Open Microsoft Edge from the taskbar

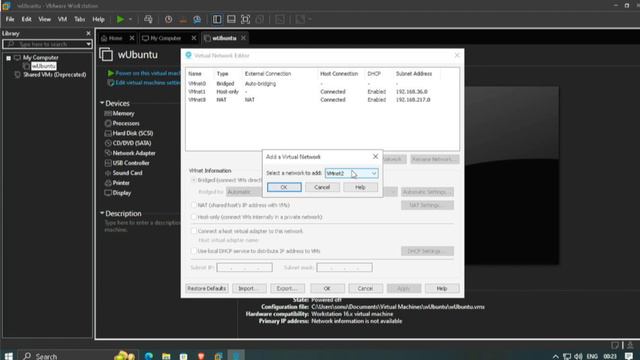tap(149, 356)
